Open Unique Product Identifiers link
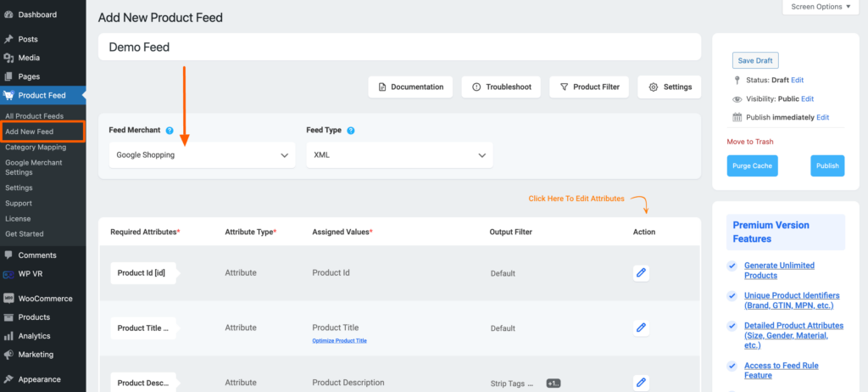The width and height of the screenshot is (868, 392). coord(793,300)
